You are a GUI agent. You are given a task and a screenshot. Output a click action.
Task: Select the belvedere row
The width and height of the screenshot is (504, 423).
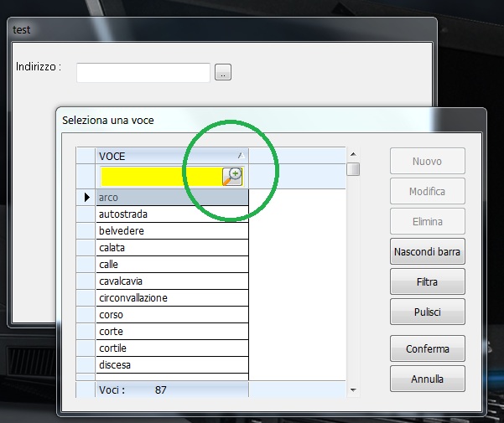(172, 230)
